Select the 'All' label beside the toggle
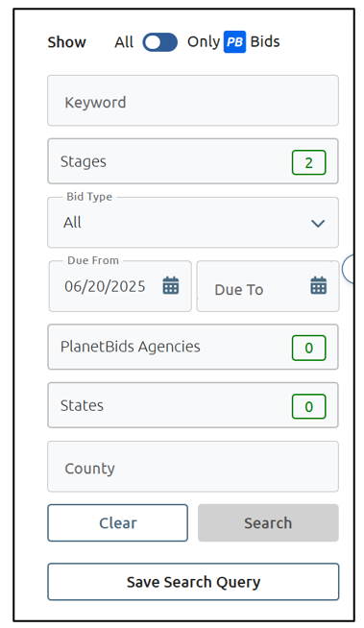 pos(124,42)
